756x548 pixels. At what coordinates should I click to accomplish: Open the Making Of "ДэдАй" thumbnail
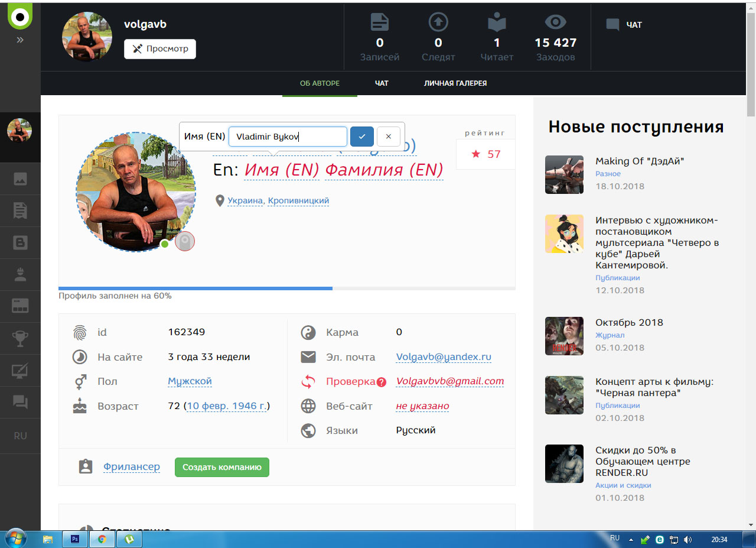(564, 174)
